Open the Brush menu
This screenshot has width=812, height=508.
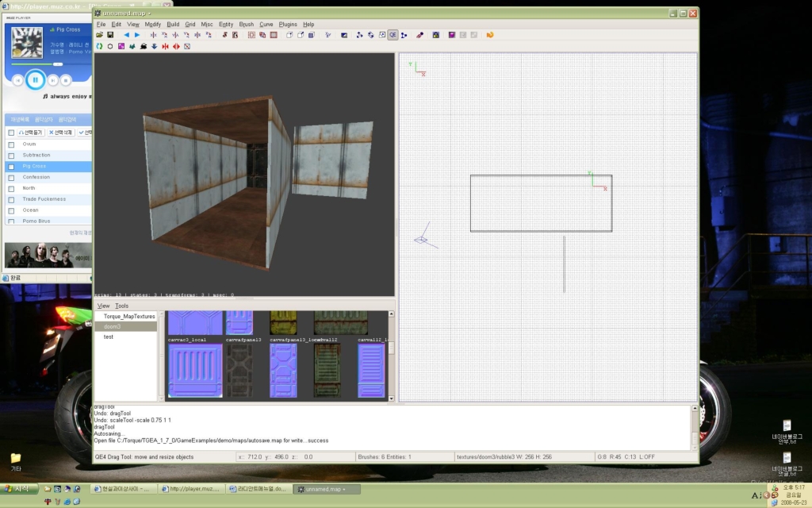(247, 25)
